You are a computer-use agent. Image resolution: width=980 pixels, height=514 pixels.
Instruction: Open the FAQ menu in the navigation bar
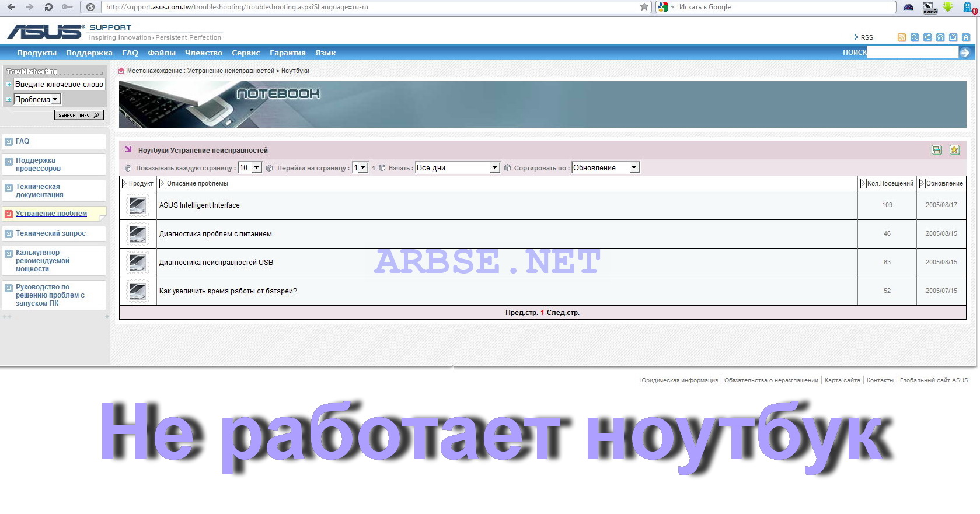point(130,53)
